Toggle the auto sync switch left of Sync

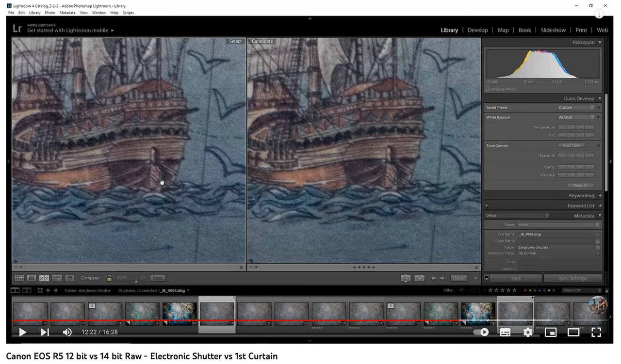click(x=487, y=278)
